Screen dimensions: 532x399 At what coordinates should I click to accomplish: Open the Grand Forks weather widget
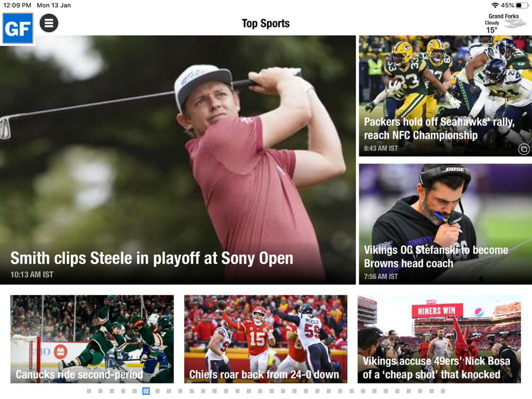(505, 23)
